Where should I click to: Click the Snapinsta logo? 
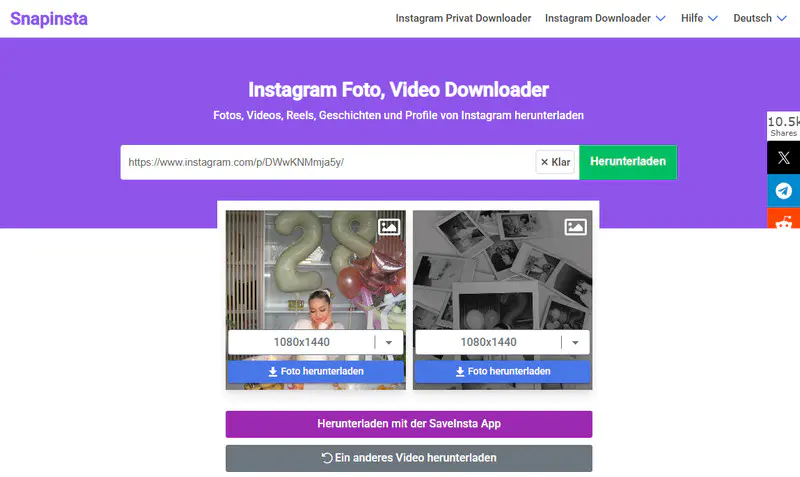(x=49, y=19)
